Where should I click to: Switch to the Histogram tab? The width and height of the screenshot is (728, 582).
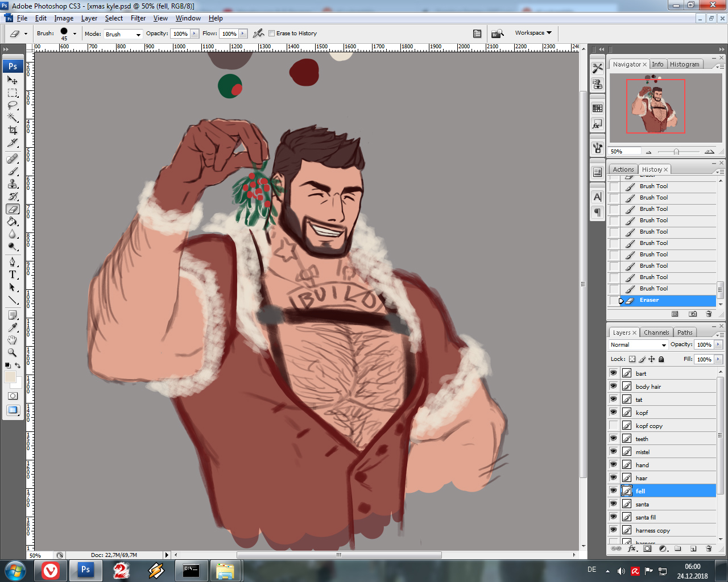684,64
